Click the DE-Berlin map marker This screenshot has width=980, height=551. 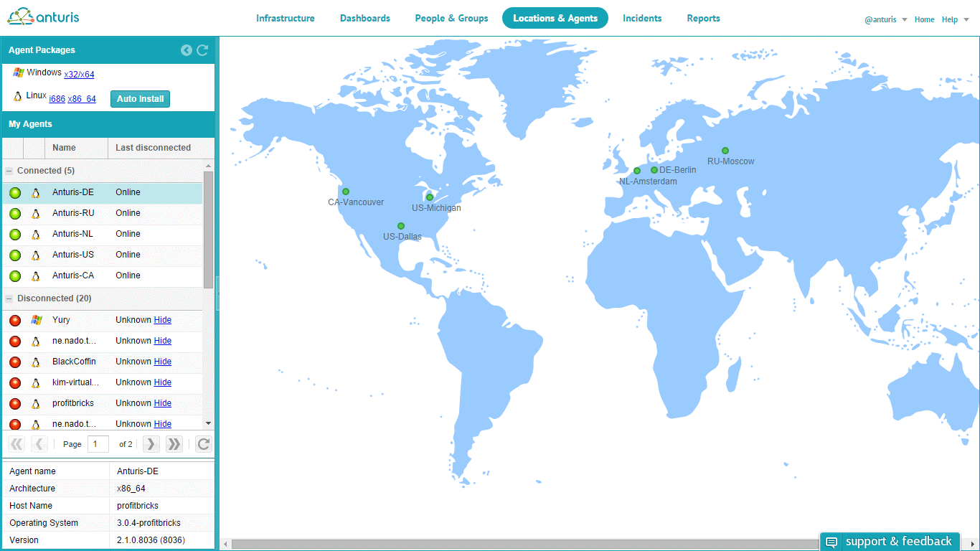[654, 170]
